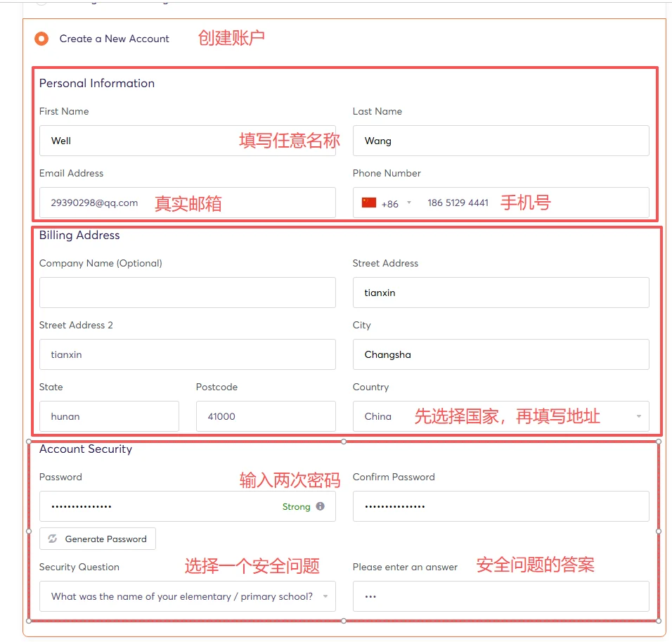Image resolution: width=672 pixels, height=642 pixels.
Task: Click the Generate Password button
Action: pyautogui.click(x=97, y=539)
